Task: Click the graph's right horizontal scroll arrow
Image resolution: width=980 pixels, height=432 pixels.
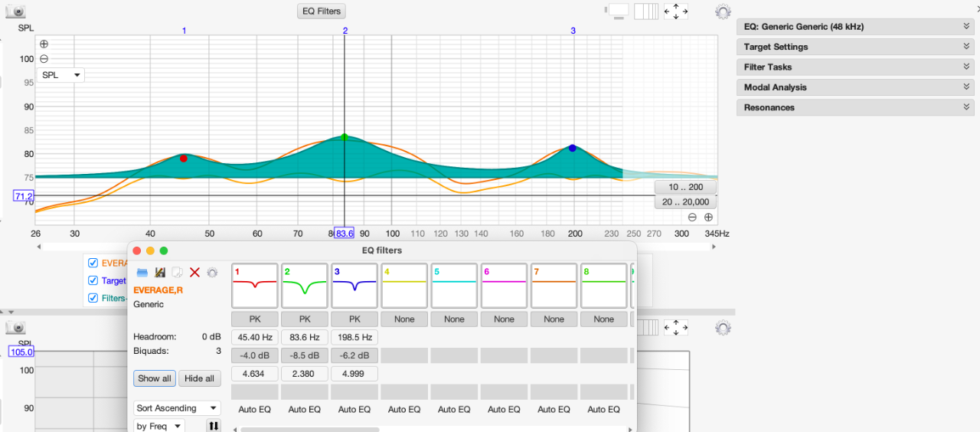Action: (x=714, y=247)
